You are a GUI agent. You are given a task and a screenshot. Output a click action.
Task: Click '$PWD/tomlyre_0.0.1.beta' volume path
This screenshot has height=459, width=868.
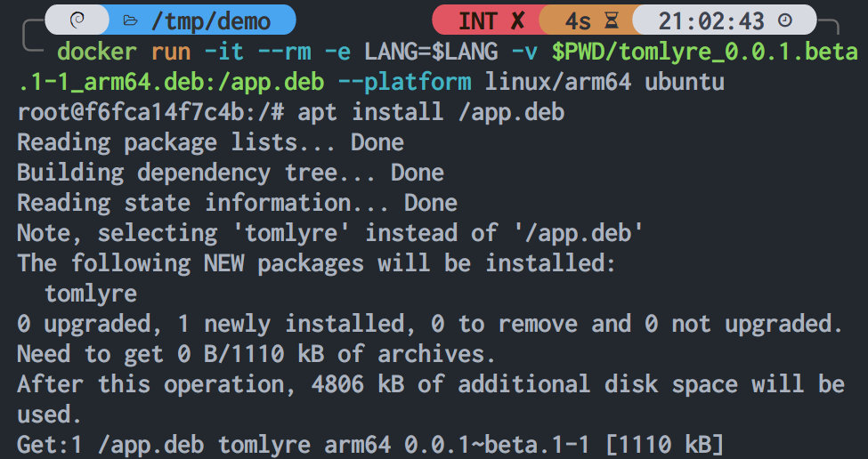point(705,52)
